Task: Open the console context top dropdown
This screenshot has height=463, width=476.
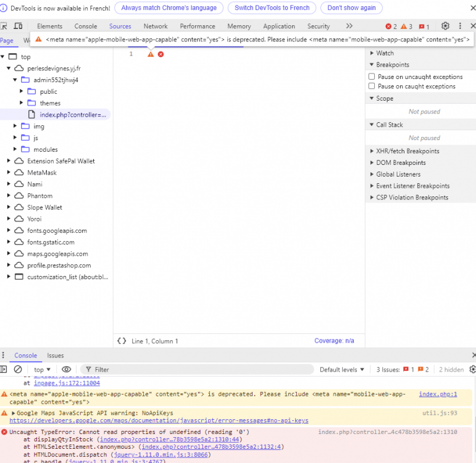Action: (42, 370)
